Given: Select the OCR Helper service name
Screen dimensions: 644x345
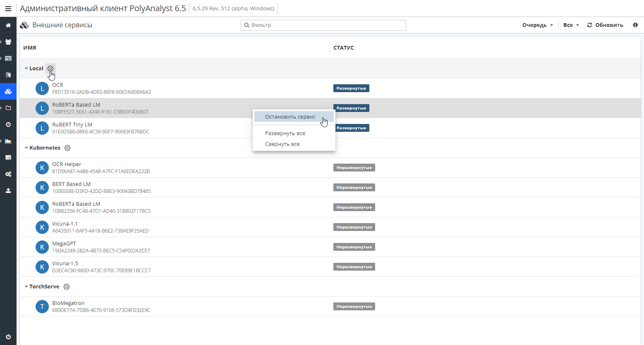Looking at the screenshot, I should click(67, 164).
